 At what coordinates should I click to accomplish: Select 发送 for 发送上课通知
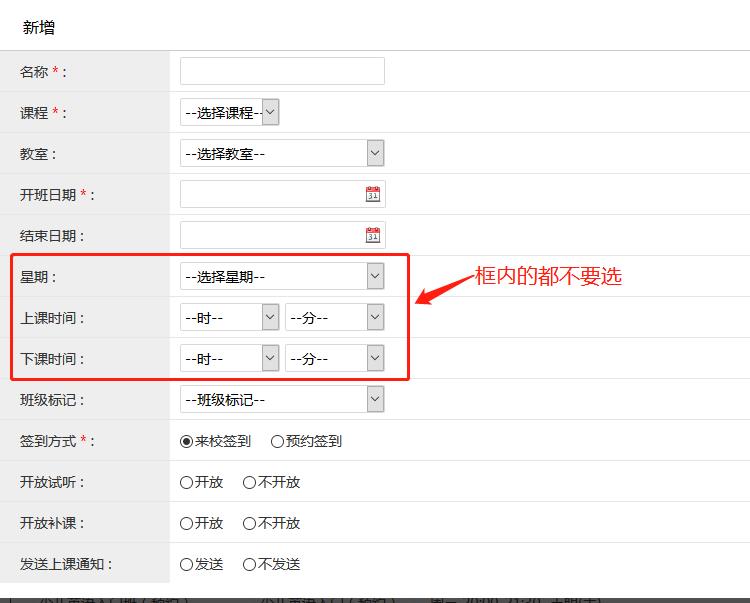pos(187,564)
